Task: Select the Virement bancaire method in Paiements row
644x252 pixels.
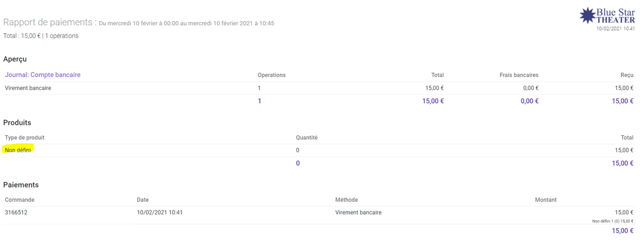Action: [358, 212]
